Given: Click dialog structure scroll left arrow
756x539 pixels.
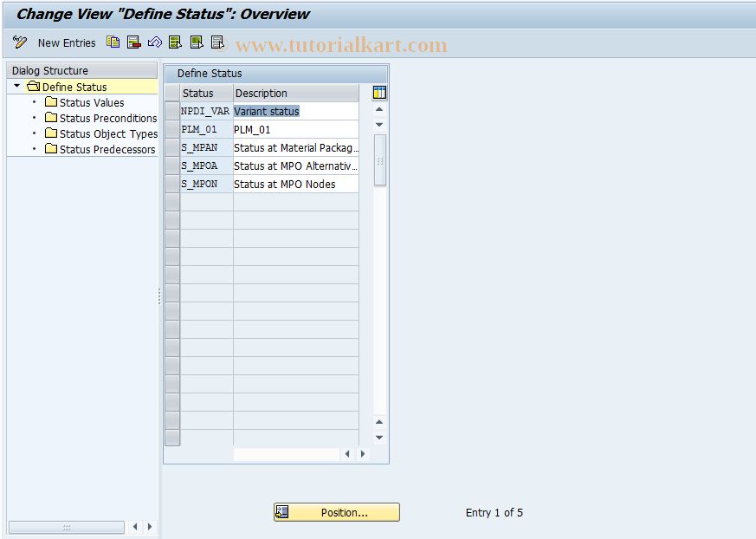Looking at the screenshot, I should 135,527.
